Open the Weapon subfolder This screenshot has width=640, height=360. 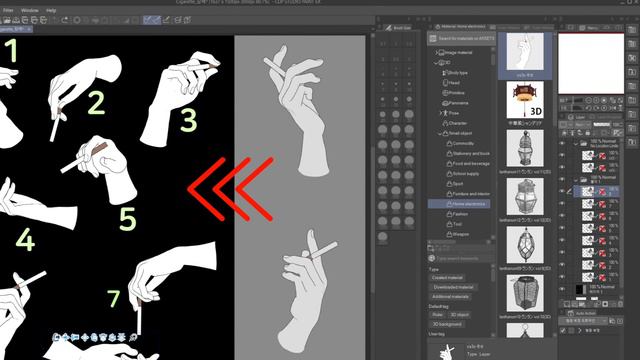(458, 234)
